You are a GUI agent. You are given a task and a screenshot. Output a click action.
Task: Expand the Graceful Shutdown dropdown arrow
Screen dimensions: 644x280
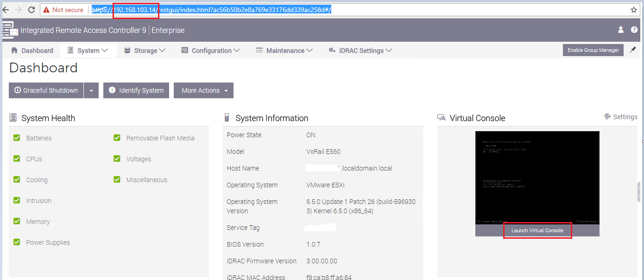tap(91, 90)
